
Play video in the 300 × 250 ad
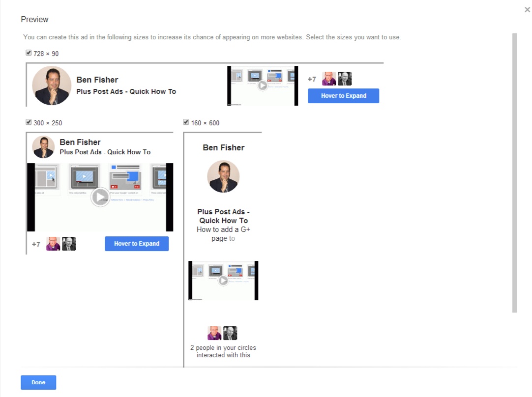click(100, 197)
